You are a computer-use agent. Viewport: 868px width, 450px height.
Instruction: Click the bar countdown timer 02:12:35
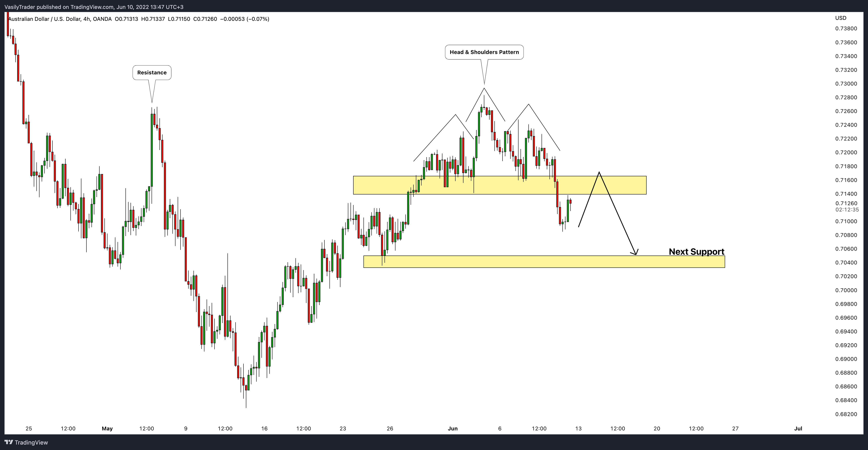847,210
